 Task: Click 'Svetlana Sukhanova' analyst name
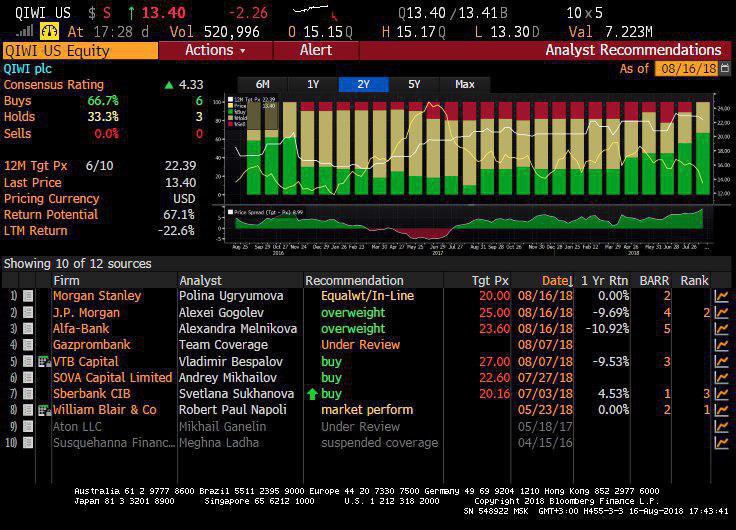pos(236,394)
